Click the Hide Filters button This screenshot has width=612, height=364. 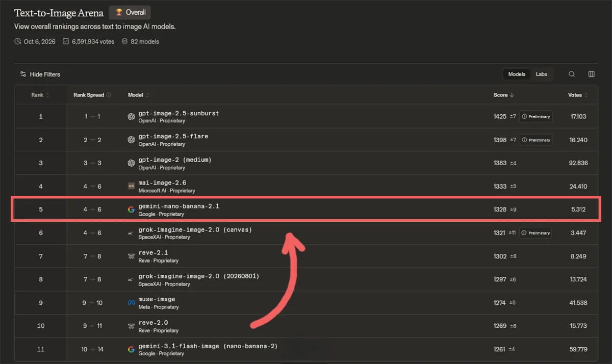(x=40, y=74)
